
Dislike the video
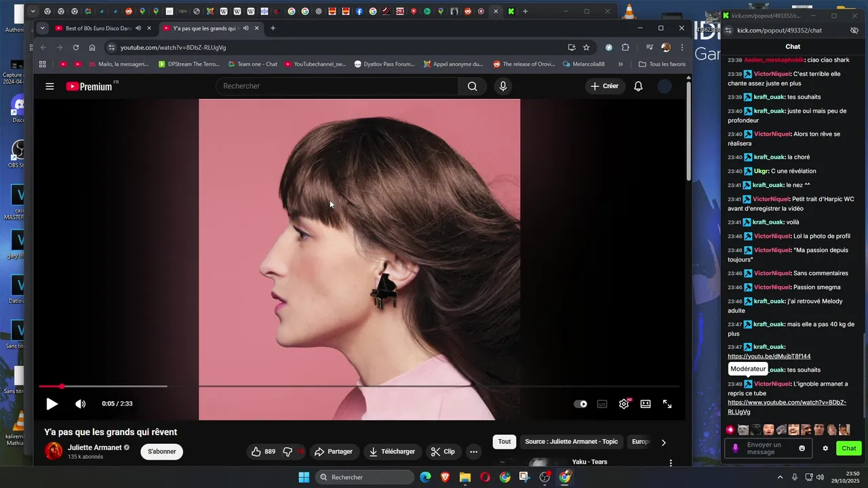(292, 451)
